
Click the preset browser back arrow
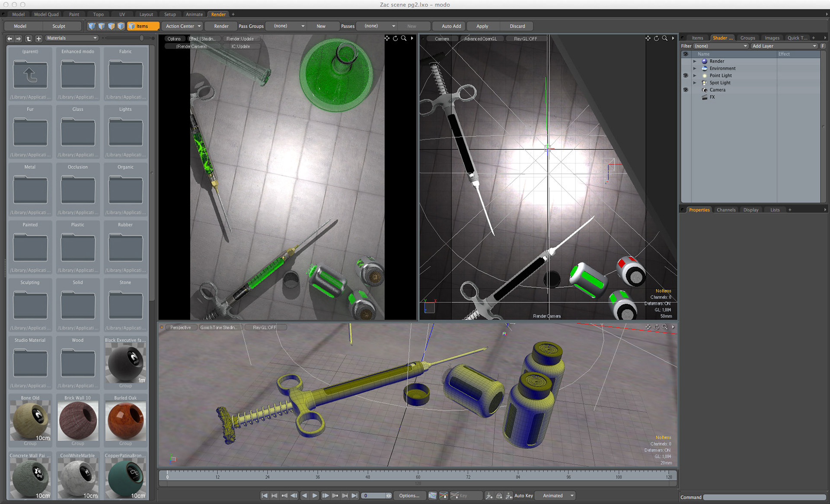click(x=10, y=38)
